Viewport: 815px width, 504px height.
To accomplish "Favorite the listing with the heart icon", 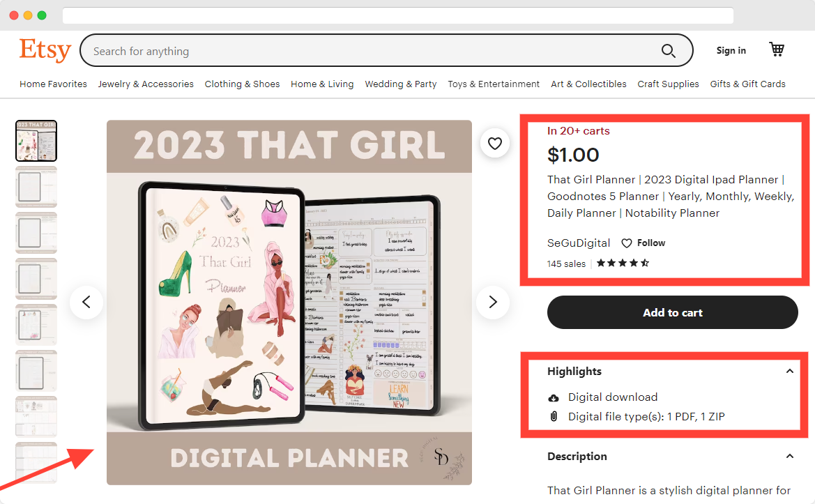I will click(495, 144).
